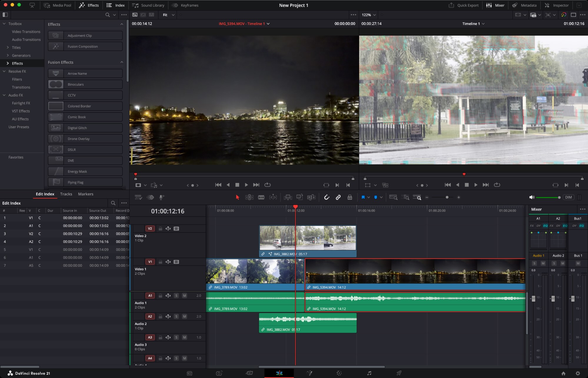Click the voiceover microphone icon in timeline toolbar
Screen dimensions: 588x378
click(x=161, y=197)
